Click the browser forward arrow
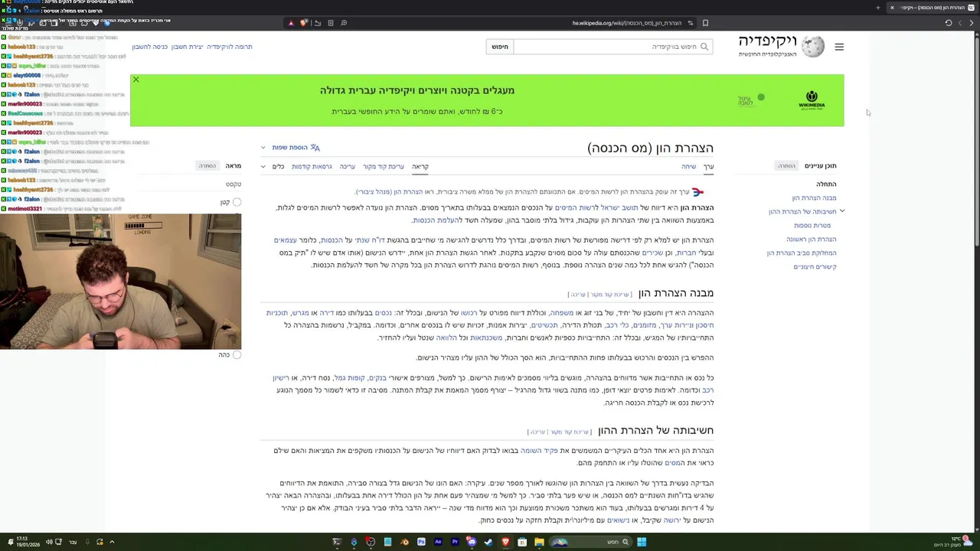This screenshot has width=980, height=551. [960, 23]
